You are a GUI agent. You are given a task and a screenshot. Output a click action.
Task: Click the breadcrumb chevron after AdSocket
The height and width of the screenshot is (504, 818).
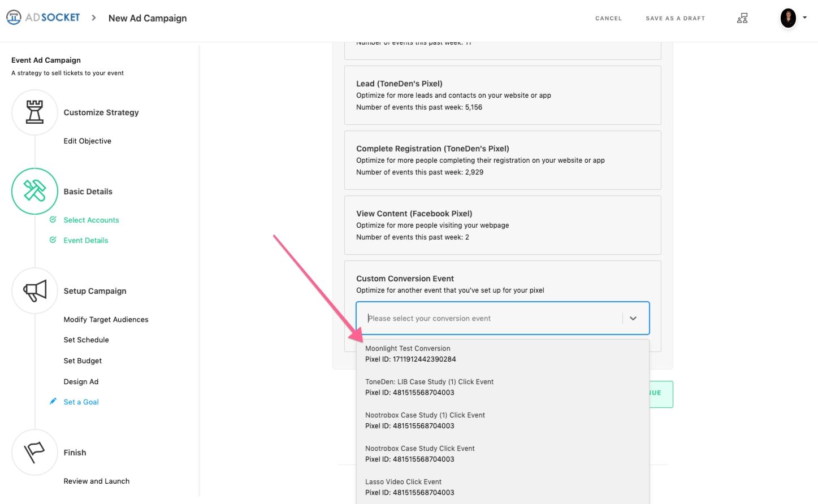coord(94,18)
